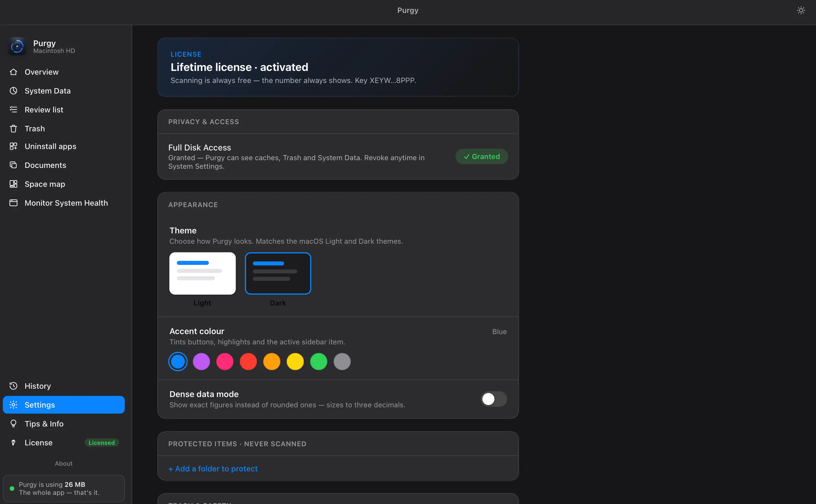Click Add a folder to protect
The image size is (816, 504).
pos(213,469)
